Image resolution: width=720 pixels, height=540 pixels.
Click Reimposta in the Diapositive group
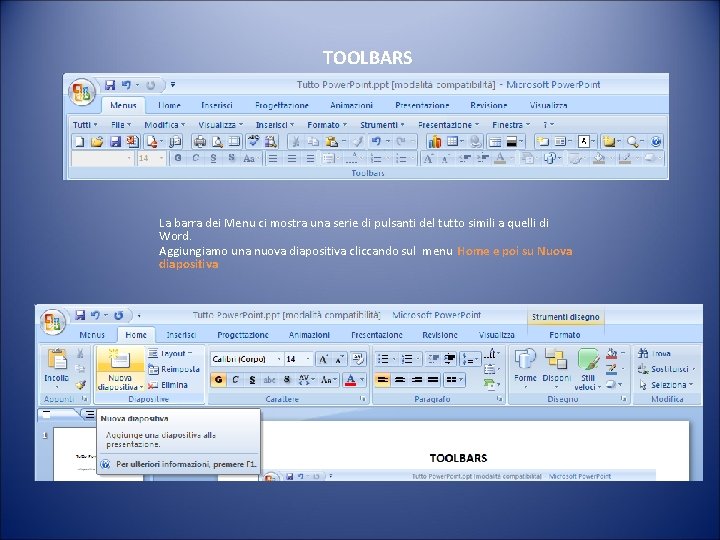coord(174,369)
